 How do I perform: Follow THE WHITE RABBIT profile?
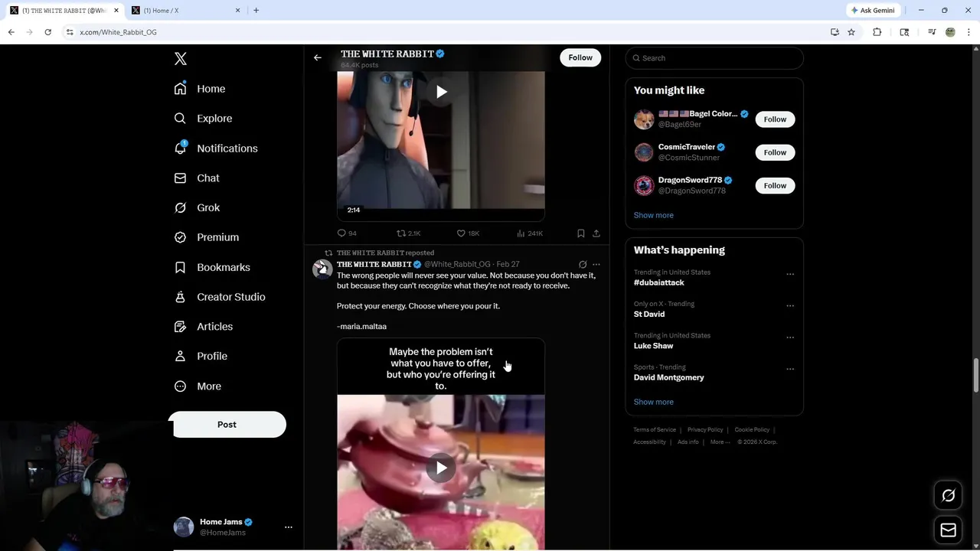coord(580,57)
